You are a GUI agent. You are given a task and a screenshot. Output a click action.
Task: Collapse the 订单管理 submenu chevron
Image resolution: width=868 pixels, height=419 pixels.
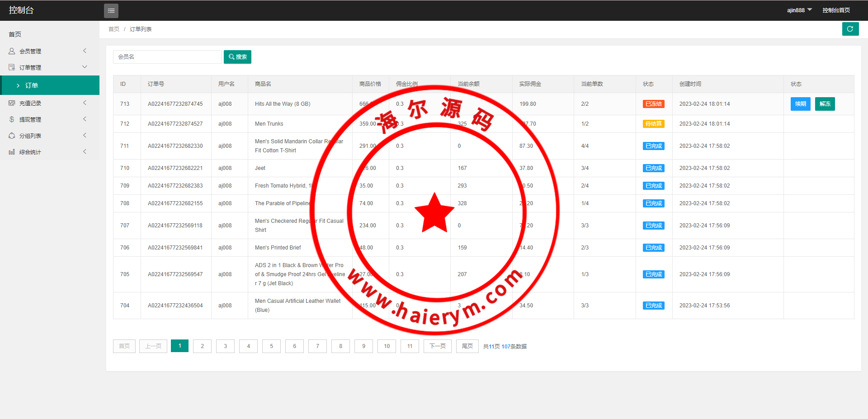pyautogui.click(x=85, y=67)
